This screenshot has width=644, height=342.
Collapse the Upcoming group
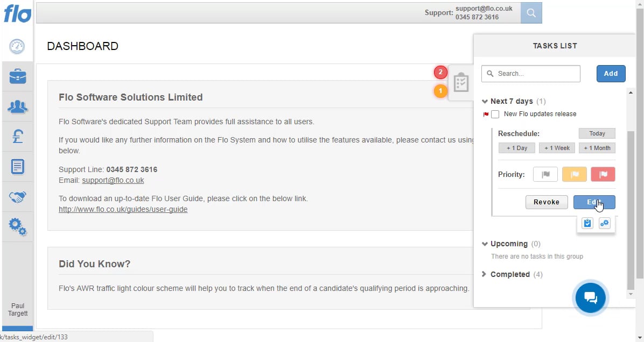pos(485,244)
